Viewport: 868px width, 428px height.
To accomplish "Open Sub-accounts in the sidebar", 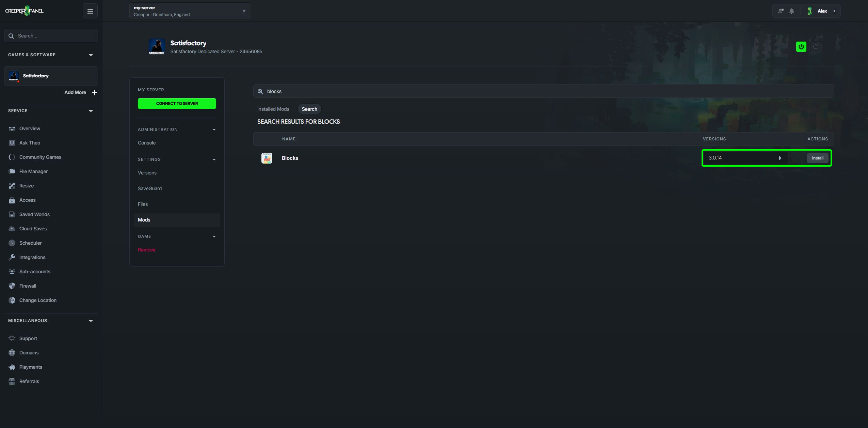I will 35,272.
